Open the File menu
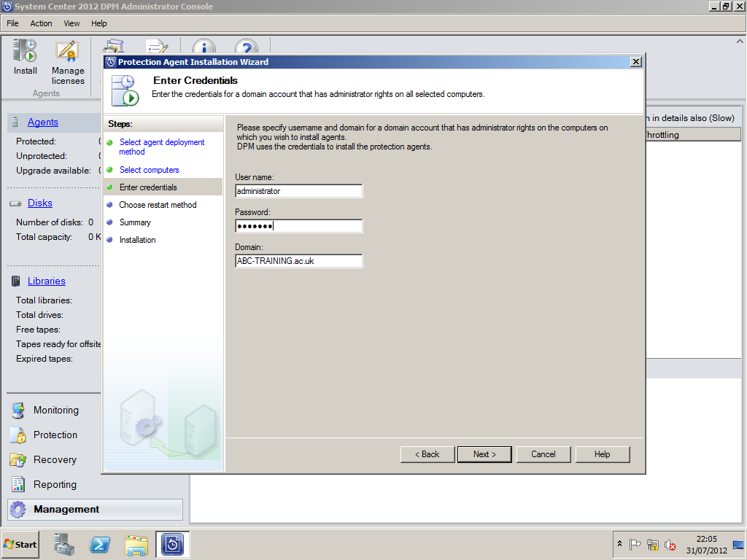This screenshot has width=747, height=560. 12,23
